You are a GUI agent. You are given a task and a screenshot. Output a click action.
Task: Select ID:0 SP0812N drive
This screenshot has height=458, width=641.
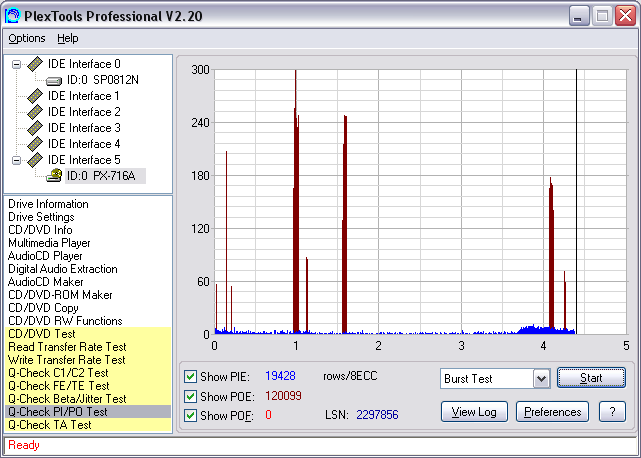pos(103,80)
